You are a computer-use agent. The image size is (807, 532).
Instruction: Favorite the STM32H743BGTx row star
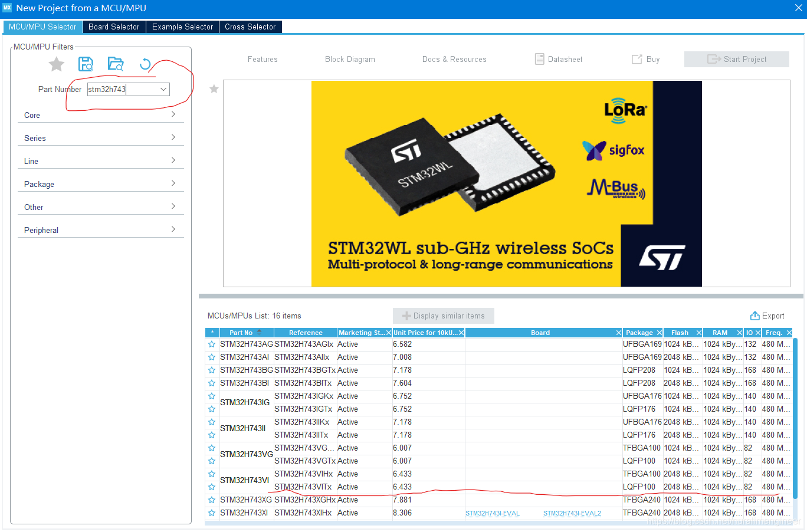tap(212, 370)
